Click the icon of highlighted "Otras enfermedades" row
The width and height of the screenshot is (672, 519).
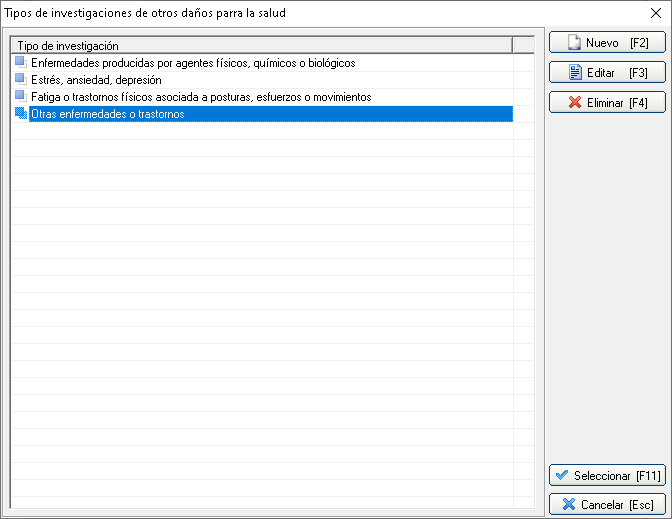click(21, 114)
